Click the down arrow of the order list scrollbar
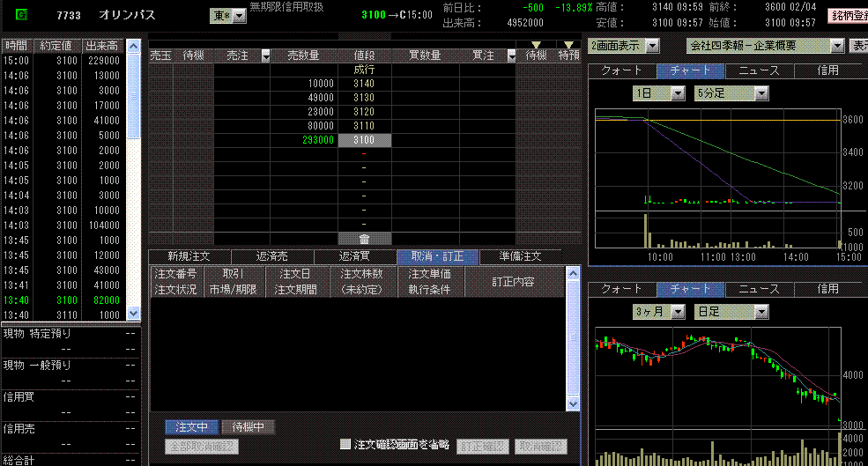The height and width of the screenshot is (466, 868). click(x=573, y=403)
